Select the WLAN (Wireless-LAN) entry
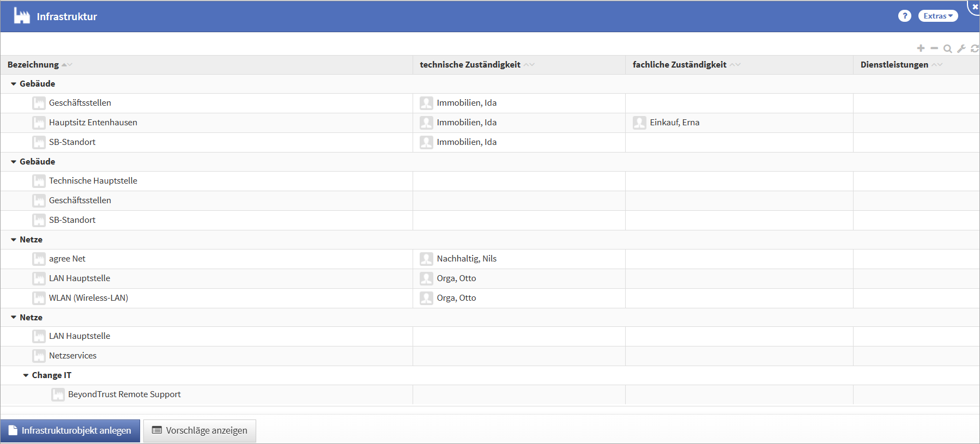The width and height of the screenshot is (980, 444). tap(88, 298)
